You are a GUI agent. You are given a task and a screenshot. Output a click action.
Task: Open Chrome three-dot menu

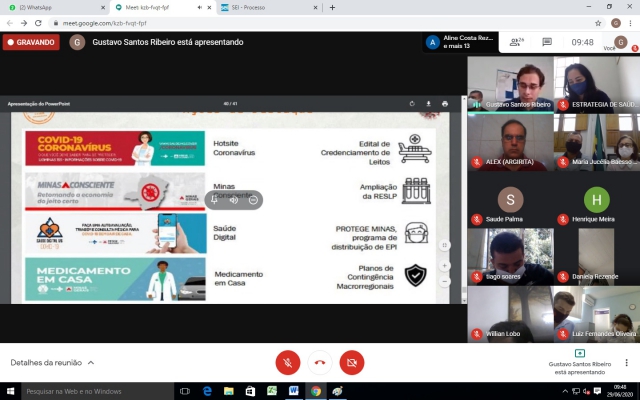(631, 23)
